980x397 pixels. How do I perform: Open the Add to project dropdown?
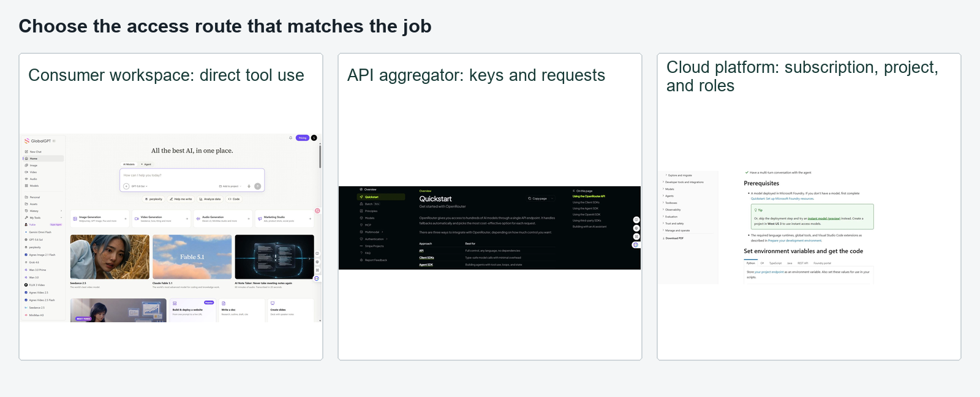[x=230, y=186]
